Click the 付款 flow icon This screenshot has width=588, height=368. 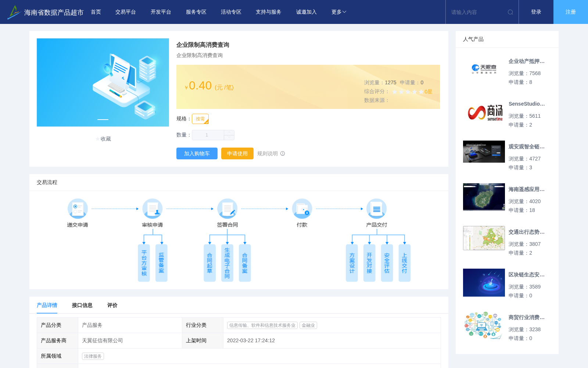(302, 209)
